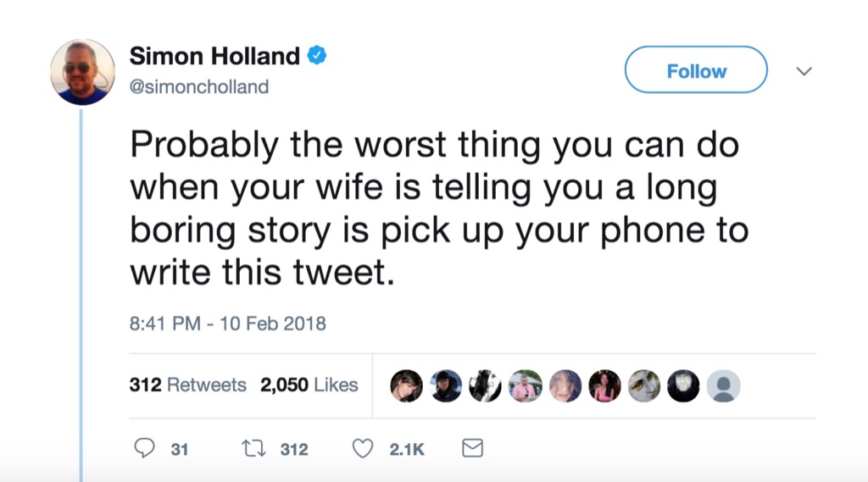The height and width of the screenshot is (482, 868).
Task: Click the reply speech bubble icon
Action: [146, 449]
